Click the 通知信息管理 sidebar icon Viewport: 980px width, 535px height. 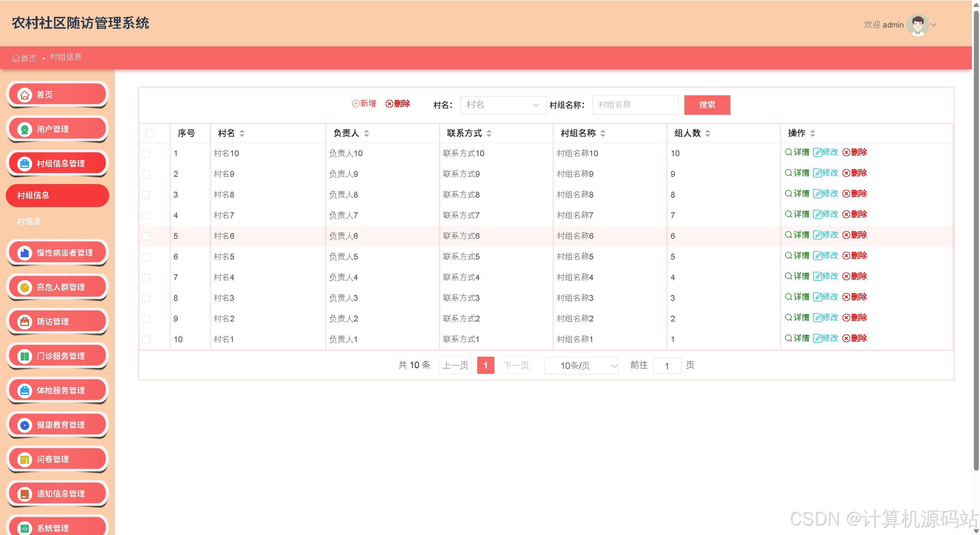25,494
